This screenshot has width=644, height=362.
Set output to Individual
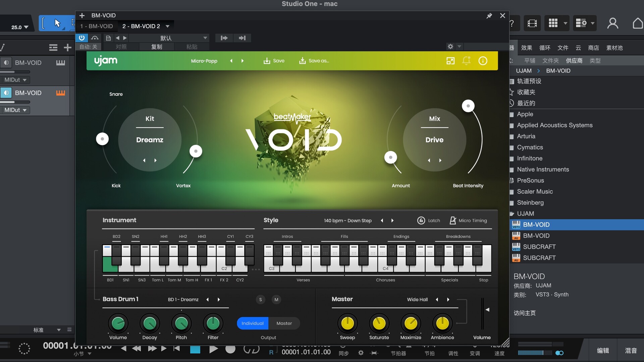tap(253, 323)
